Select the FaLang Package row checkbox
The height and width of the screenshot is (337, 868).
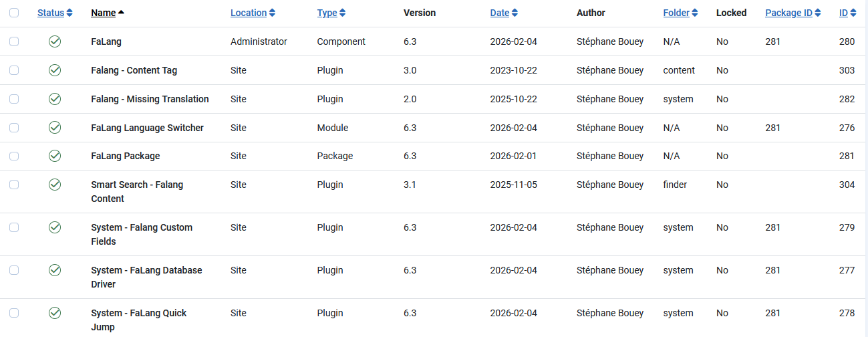tap(14, 156)
